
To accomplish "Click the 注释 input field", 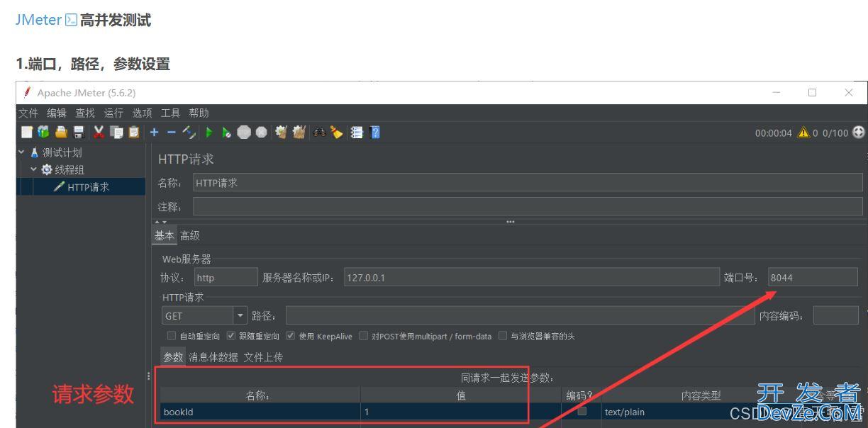I will click(x=528, y=207).
